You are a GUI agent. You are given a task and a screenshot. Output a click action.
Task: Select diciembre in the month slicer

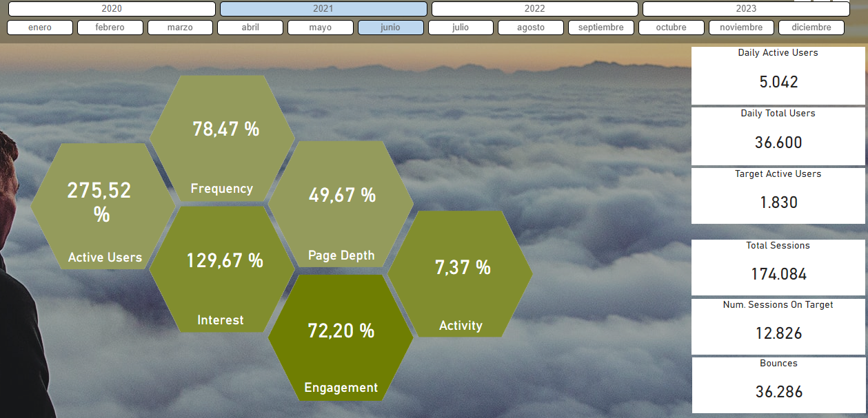[811, 28]
